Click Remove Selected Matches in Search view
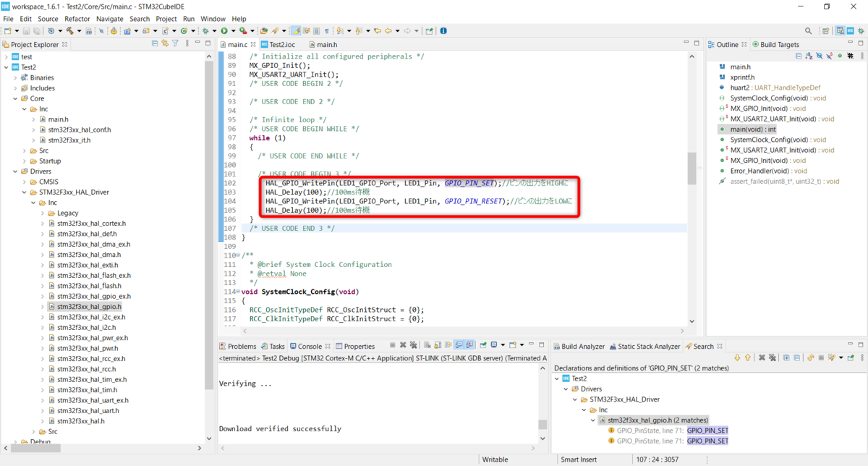This screenshot has width=868, height=466. [x=762, y=357]
